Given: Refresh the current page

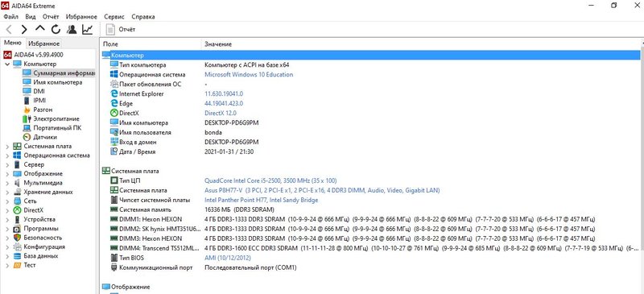Looking at the screenshot, I should [x=56, y=29].
